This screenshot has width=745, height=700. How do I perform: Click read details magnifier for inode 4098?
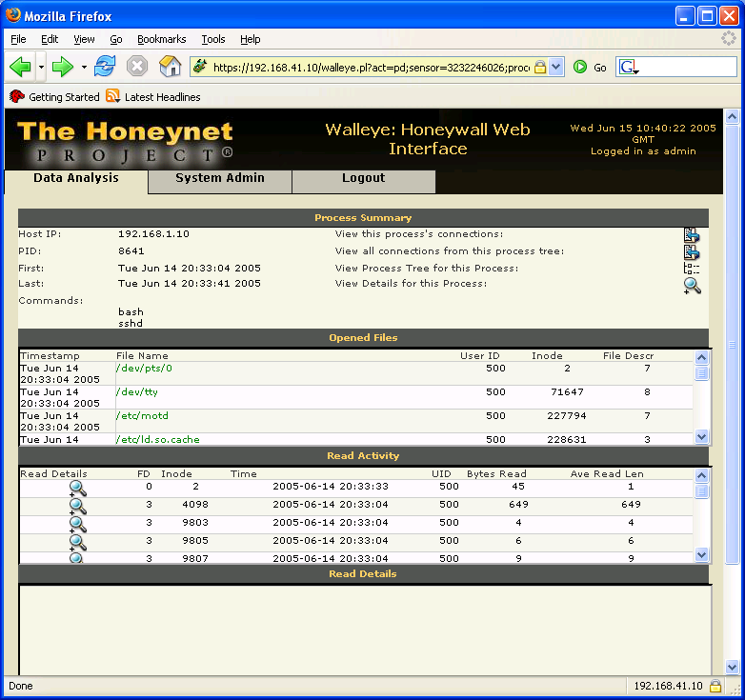click(77, 507)
